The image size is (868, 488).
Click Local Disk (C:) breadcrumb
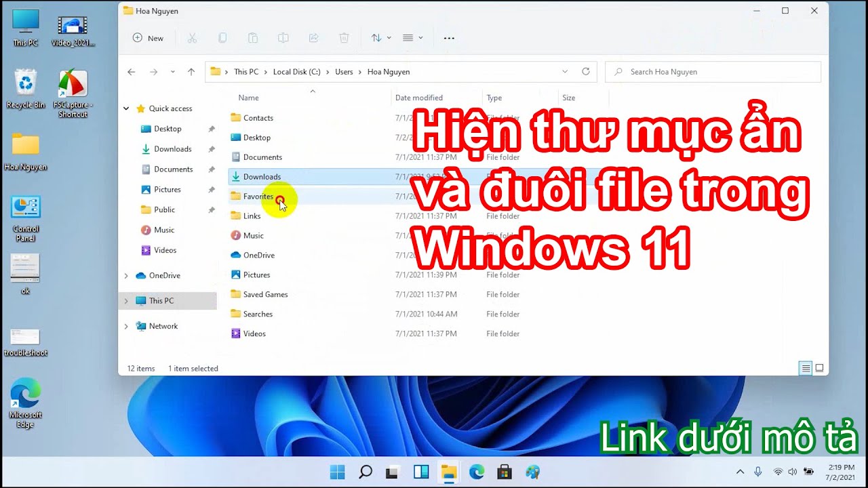297,72
